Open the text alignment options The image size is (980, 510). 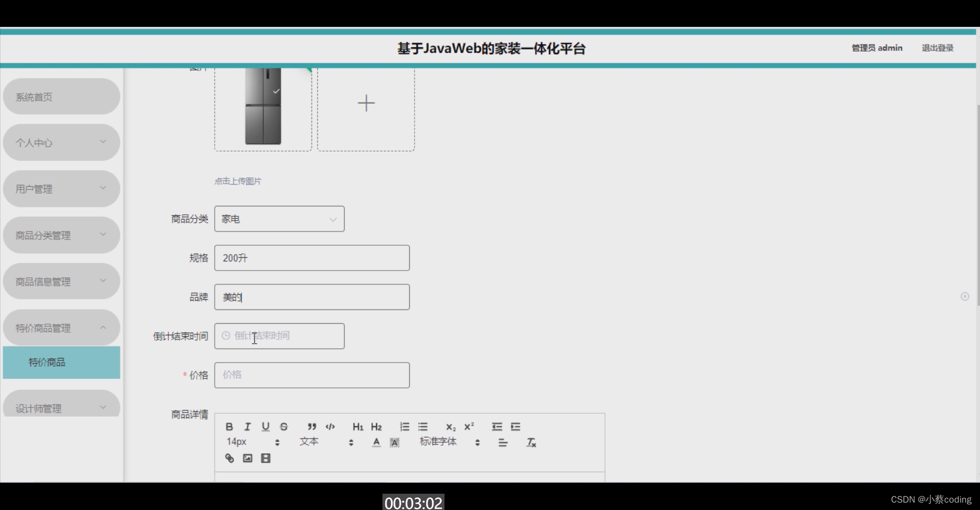tap(503, 443)
